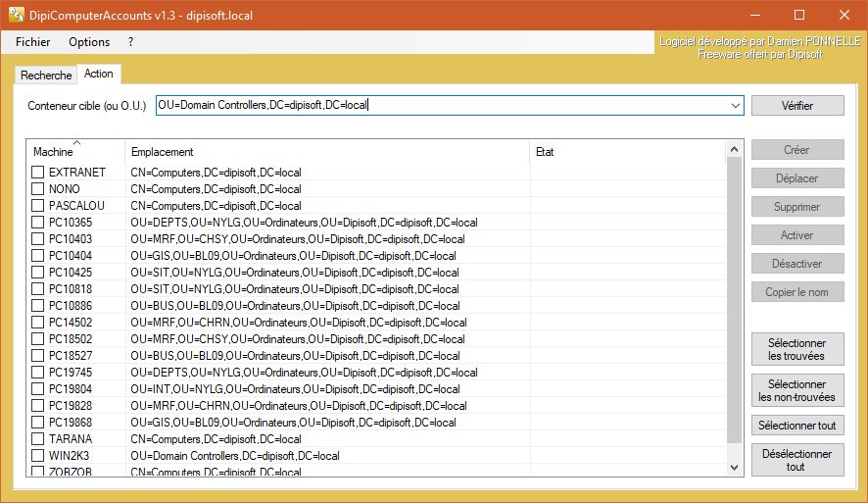Open the Options menu
This screenshot has width=868, height=503.
coord(89,42)
